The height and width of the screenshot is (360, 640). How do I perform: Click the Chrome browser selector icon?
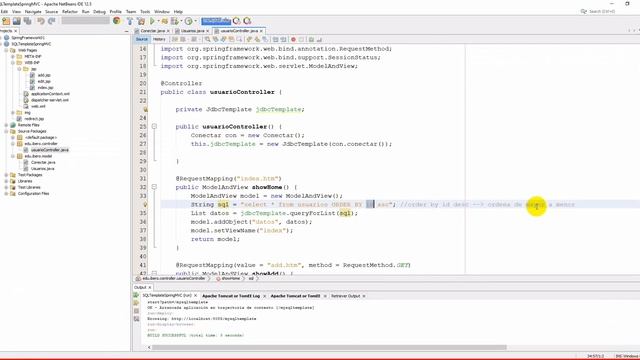pyautogui.click(x=117, y=21)
